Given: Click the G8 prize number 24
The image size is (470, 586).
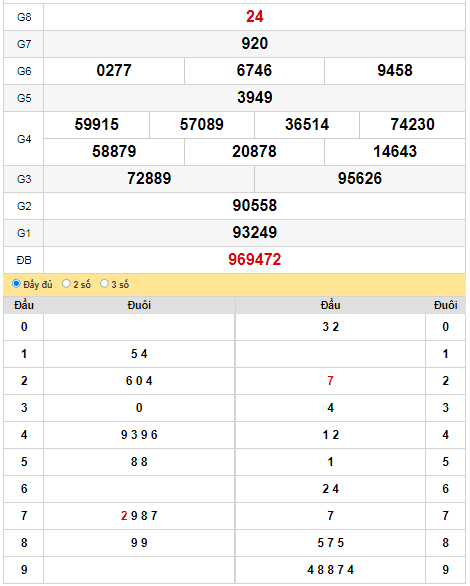Looking at the screenshot, I should [254, 17].
